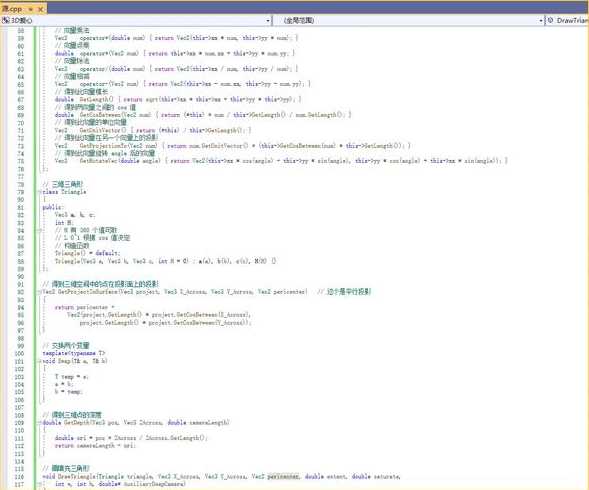
Task: Close the 源.cpp tab
Action: click(x=41, y=9)
